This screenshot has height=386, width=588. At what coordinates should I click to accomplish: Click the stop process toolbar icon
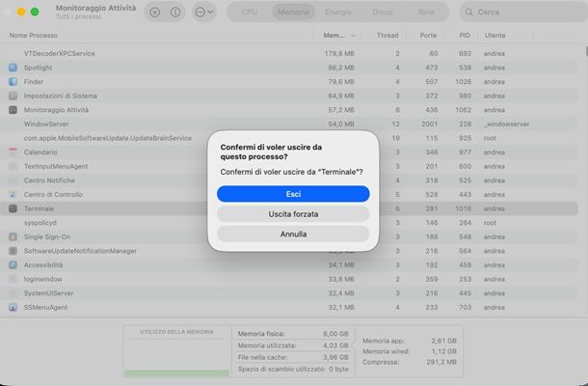point(154,12)
